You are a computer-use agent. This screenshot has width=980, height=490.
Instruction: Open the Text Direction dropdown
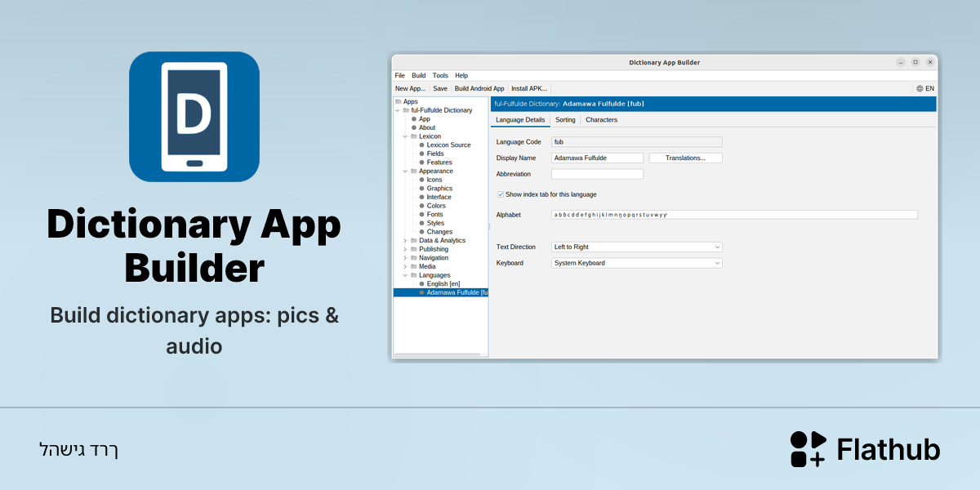coord(636,247)
